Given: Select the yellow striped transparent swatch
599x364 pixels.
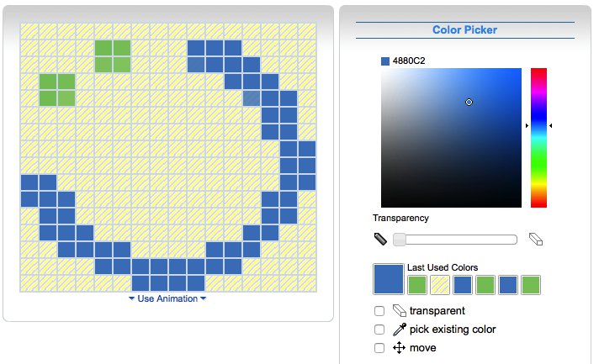Looking at the screenshot, I should pyautogui.click(x=440, y=285).
